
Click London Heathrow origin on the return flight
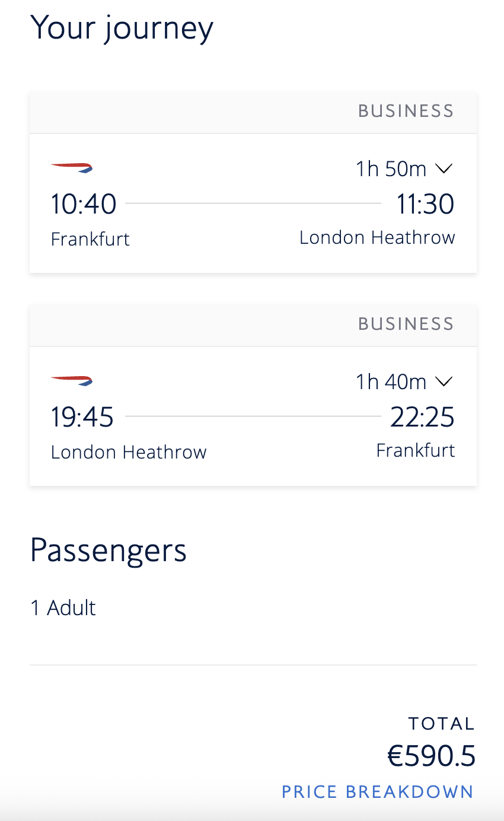coord(129,452)
